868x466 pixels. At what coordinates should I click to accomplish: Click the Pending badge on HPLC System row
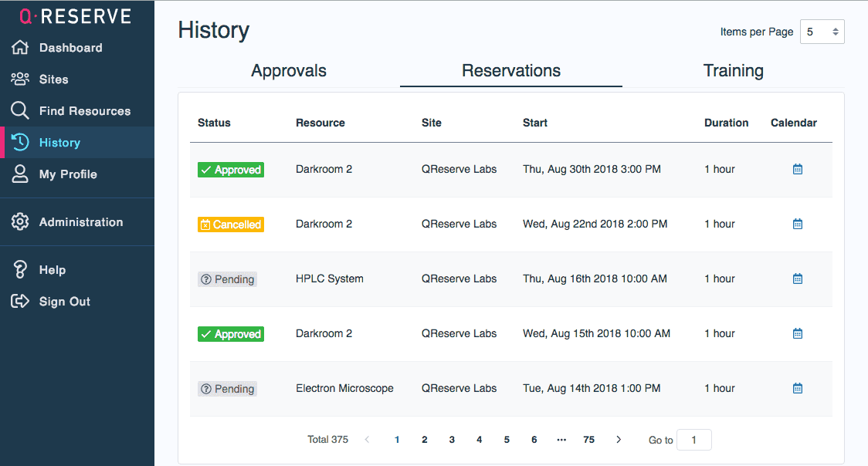(x=227, y=279)
